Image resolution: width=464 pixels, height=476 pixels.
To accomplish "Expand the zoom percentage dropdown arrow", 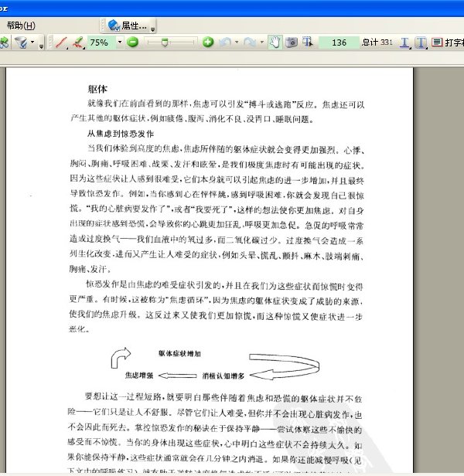I will pos(120,42).
